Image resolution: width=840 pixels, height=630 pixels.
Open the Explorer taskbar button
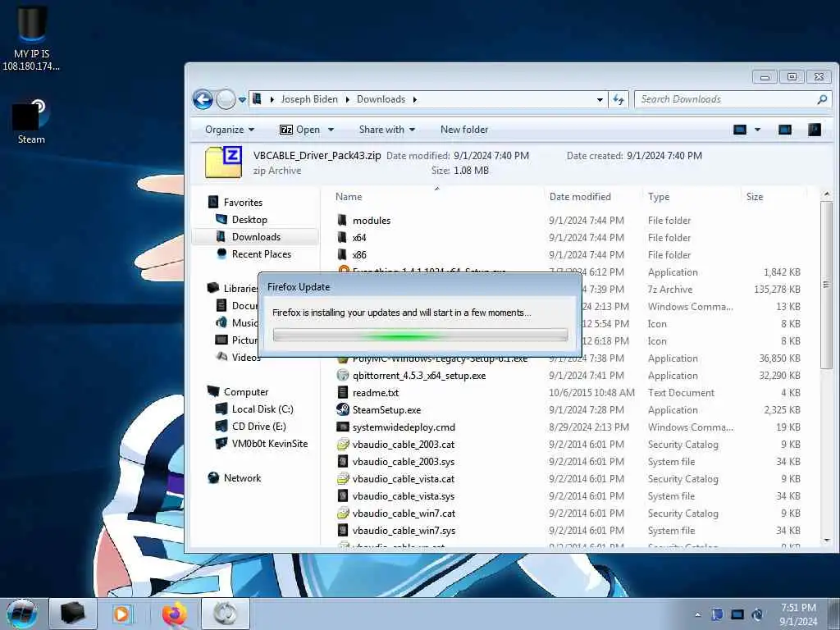tap(73, 614)
